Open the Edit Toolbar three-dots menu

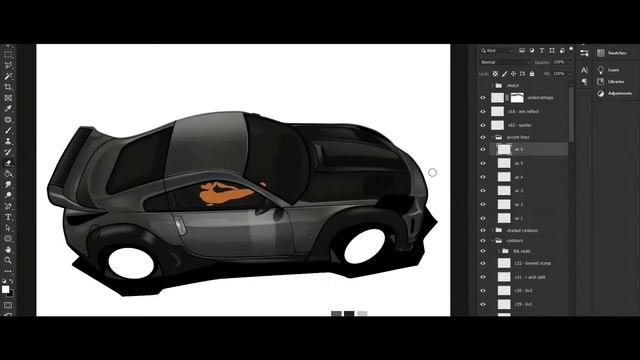pos(8,271)
